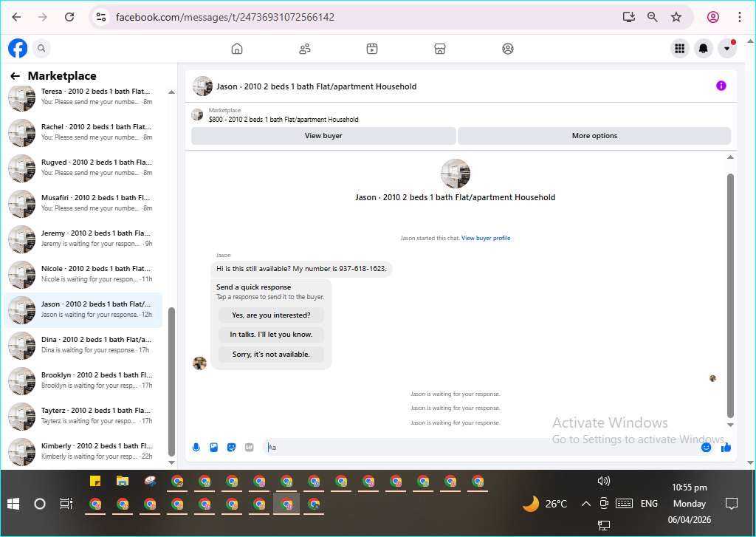
Task: Open the Windows Start button
Action: pyautogui.click(x=13, y=504)
